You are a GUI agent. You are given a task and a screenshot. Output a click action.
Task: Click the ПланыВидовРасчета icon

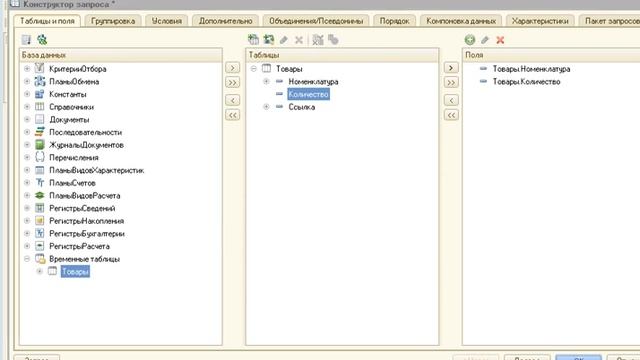[x=40, y=196]
